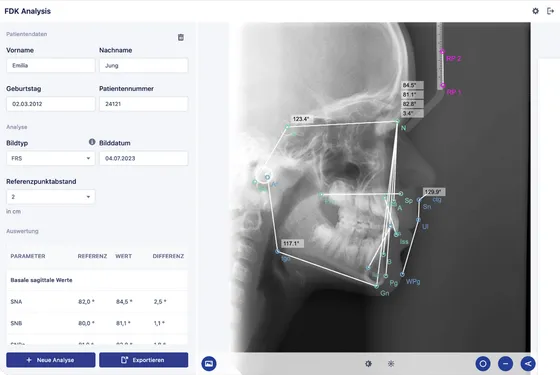Screen dimensions: 560x375
Task: Click the Vorname field containing Emilia
Action: pos(51,65)
